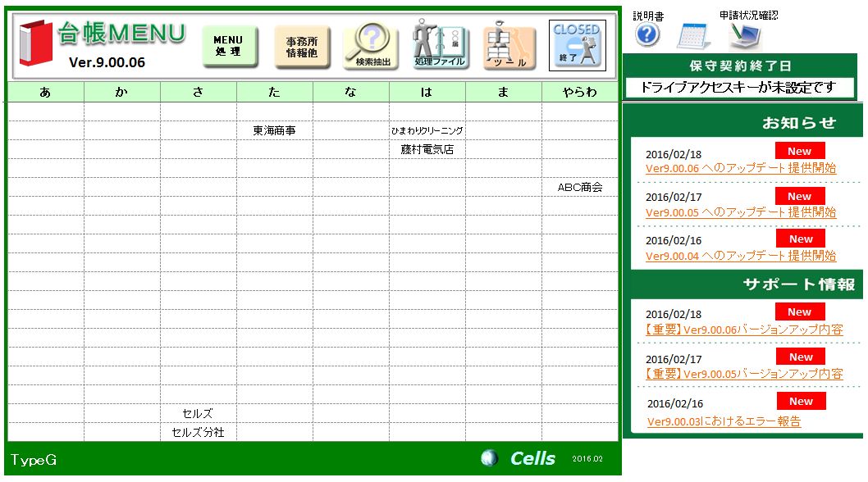
Task: Click the お知らせ section header
Action: [799, 123]
